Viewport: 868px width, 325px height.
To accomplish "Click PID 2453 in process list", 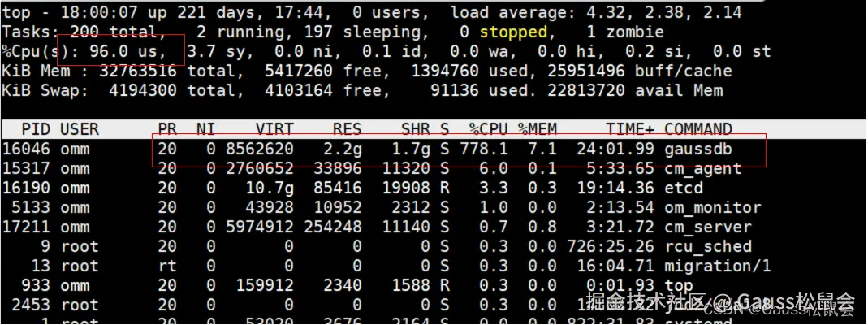I will point(30,305).
